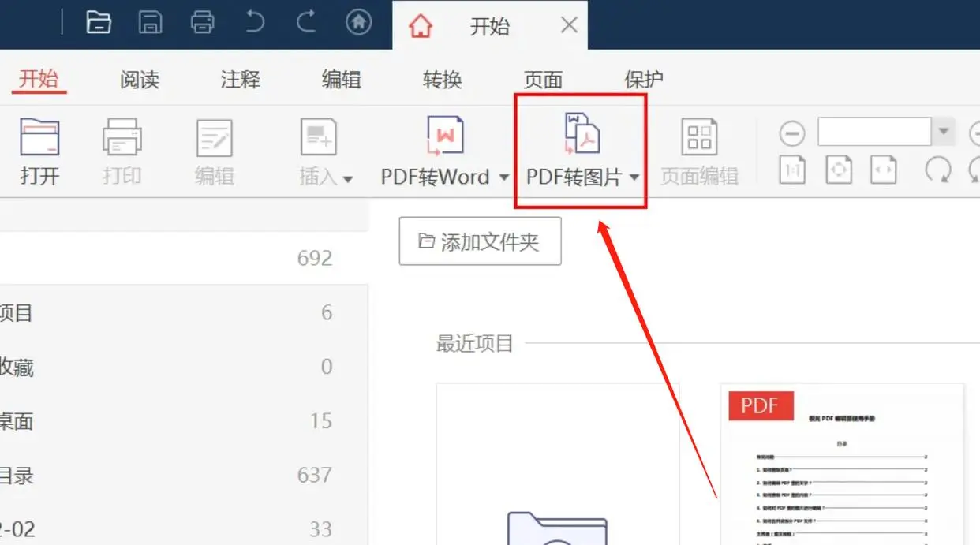The image size is (980, 545).
Task: Click the rotate page icon
Action: 938,170
